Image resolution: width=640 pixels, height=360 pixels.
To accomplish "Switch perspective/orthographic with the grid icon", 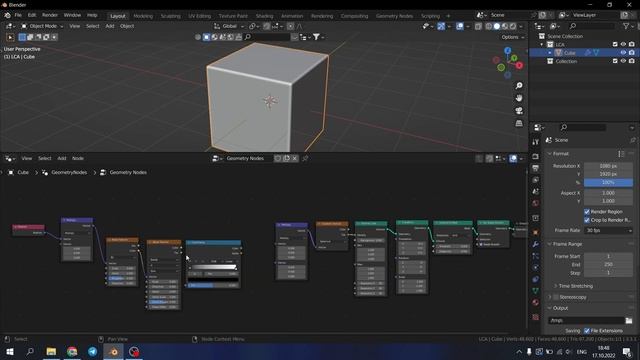I will pos(519,123).
